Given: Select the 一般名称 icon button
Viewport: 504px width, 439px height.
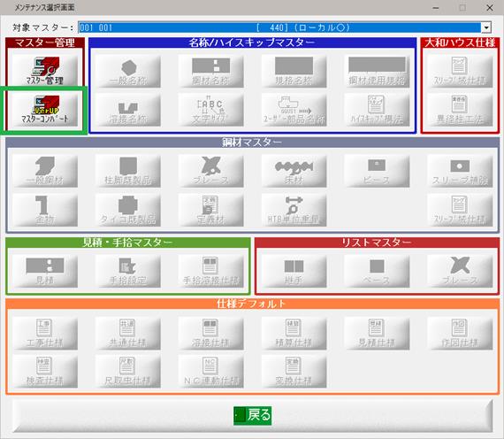Looking at the screenshot, I should [x=128, y=71].
